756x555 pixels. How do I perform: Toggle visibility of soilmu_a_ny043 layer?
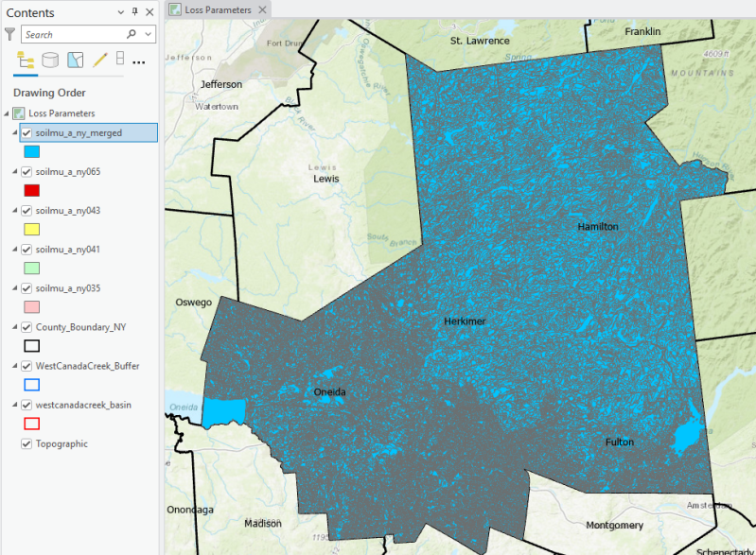tap(26, 210)
